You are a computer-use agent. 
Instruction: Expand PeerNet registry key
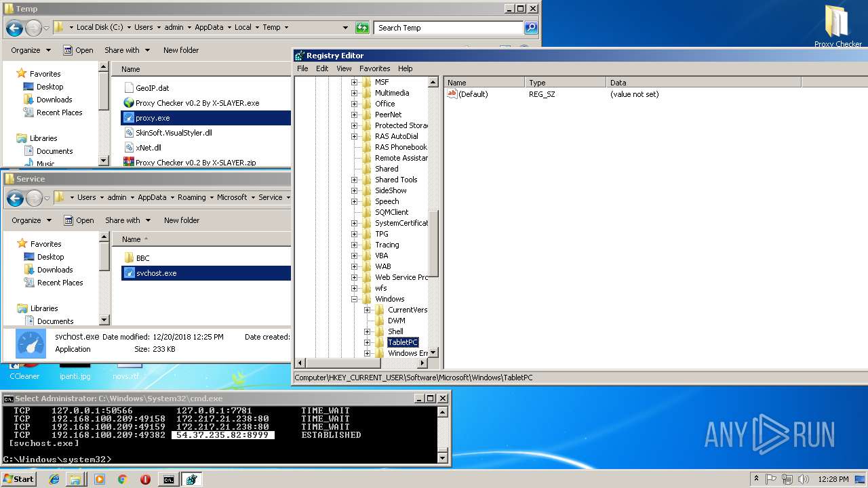click(354, 115)
